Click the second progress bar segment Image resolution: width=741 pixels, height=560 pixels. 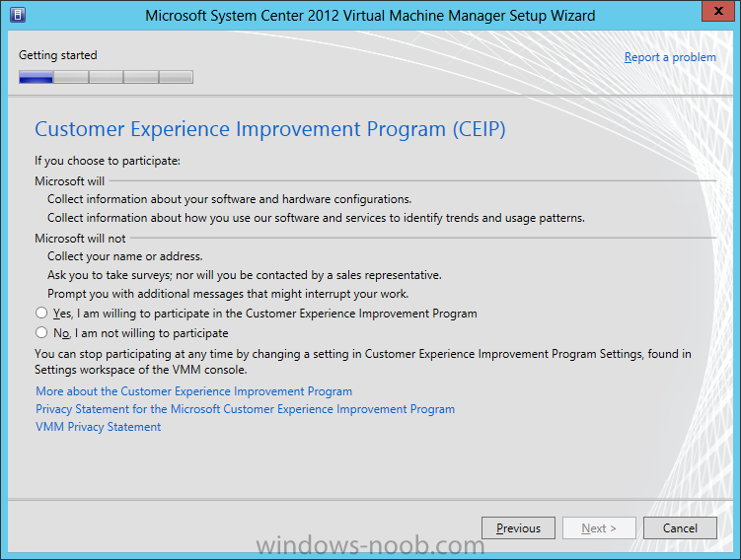[x=71, y=77]
